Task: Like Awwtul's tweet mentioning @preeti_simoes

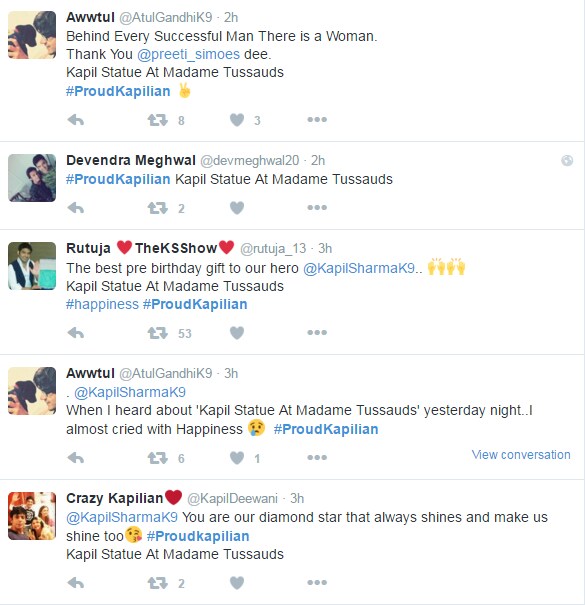Action: (x=237, y=120)
